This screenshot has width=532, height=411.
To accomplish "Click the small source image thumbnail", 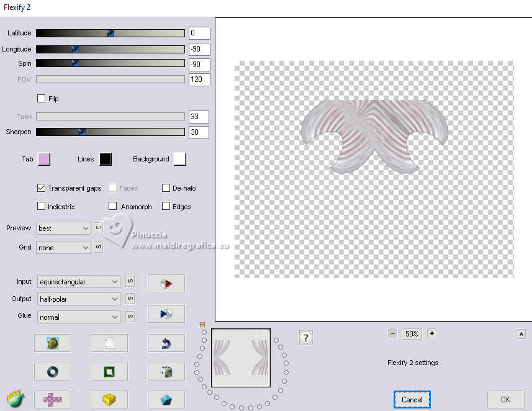I will pos(241,358).
